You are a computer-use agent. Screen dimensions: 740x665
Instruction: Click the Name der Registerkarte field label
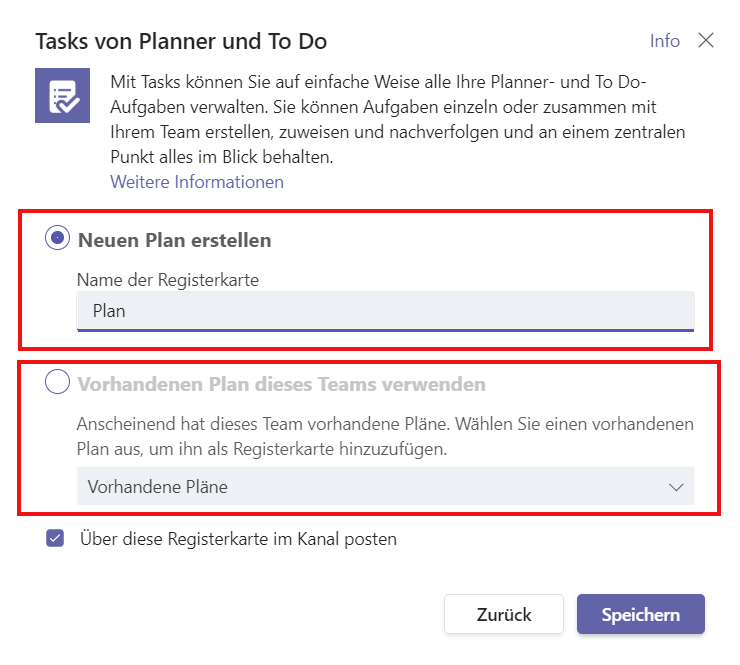click(168, 280)
